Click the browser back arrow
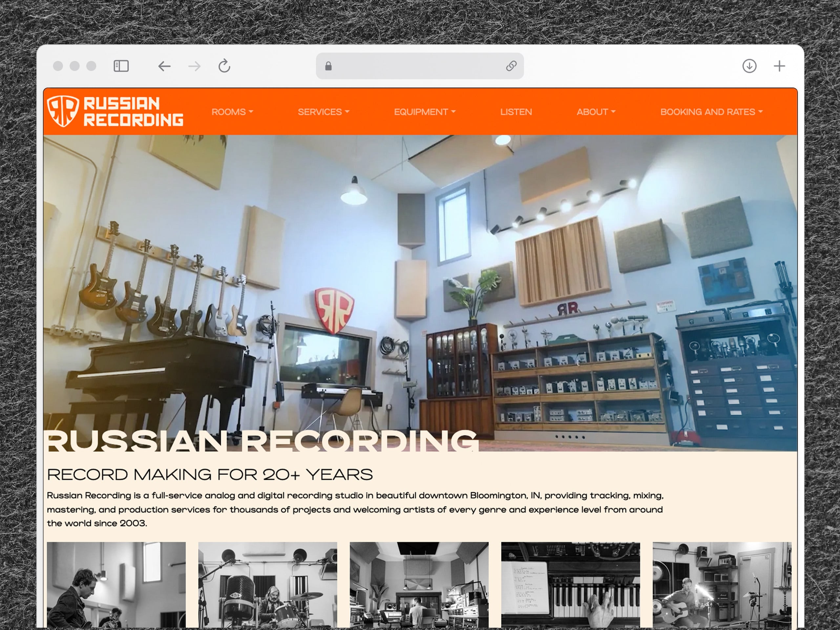Screen dimensions: 840x630 click(164, 66)
